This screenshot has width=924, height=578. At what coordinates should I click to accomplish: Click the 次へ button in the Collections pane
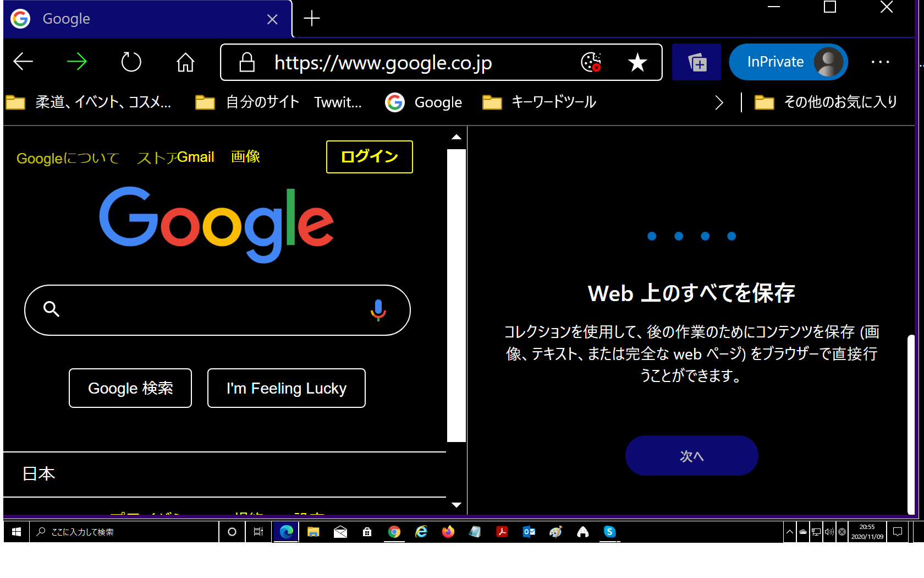point(692,456)
